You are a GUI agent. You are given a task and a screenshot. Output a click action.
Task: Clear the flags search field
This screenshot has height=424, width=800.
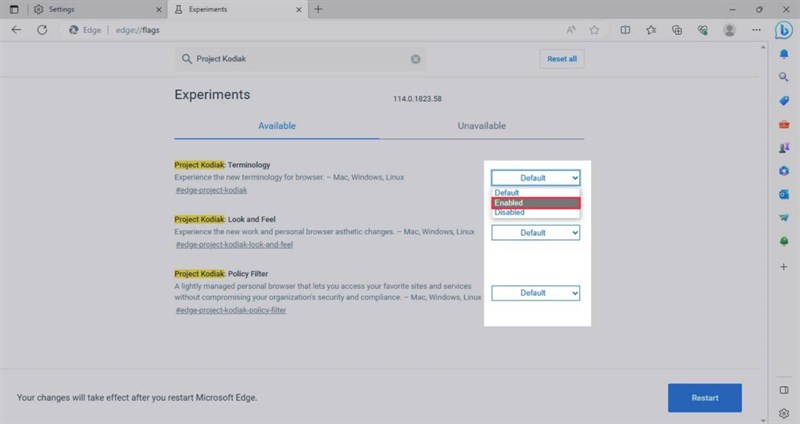416,59
